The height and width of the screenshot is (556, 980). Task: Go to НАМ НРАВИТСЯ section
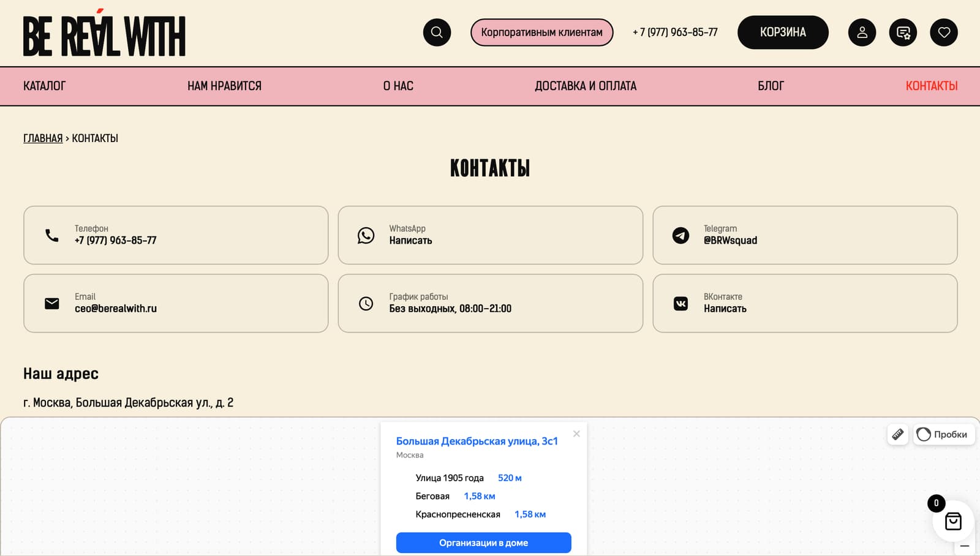224,86
